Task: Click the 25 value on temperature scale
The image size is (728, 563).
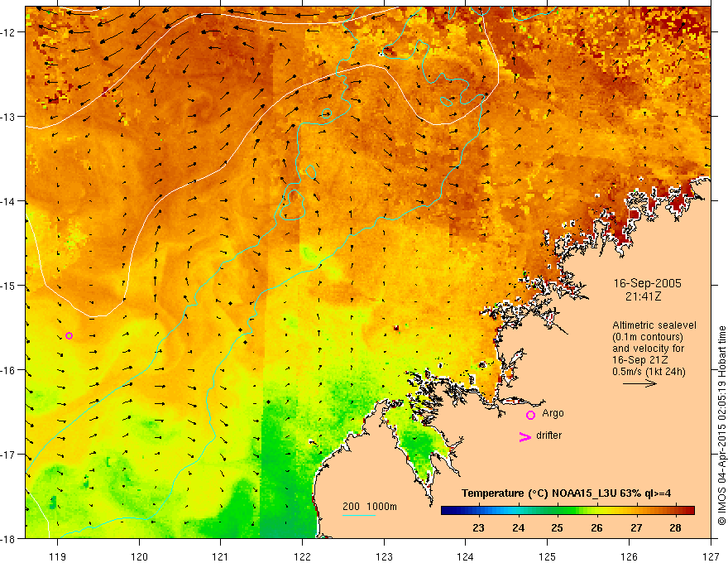Action: (x=557, y=527)
